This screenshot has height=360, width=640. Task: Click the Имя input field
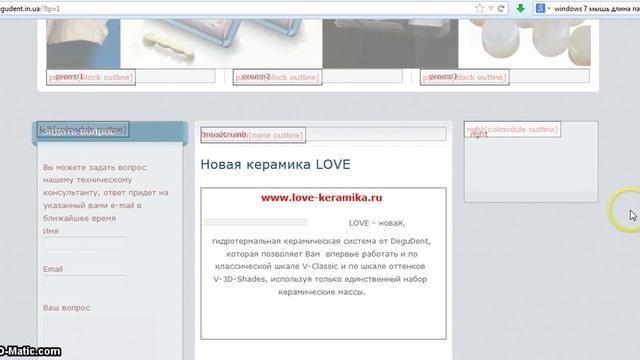(84, 243)
